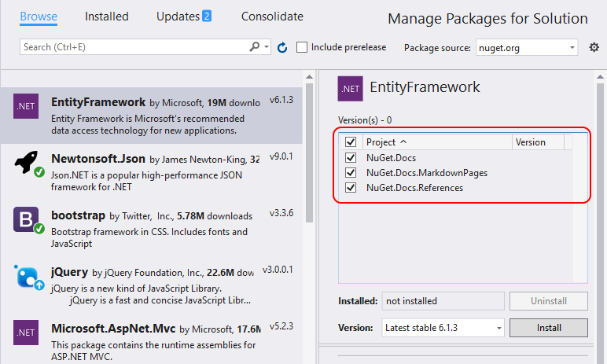The image size is (607, 364).
Task: Uncheck the NuGet.Docs project checkbox
Action: [x=351, y=158]
